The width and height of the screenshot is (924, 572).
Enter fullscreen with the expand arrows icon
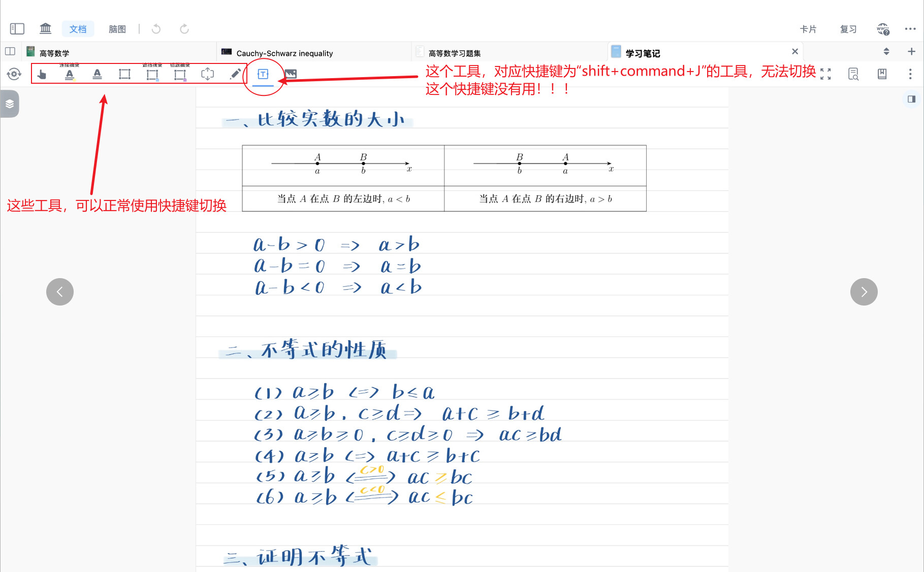tap(826, 74)
